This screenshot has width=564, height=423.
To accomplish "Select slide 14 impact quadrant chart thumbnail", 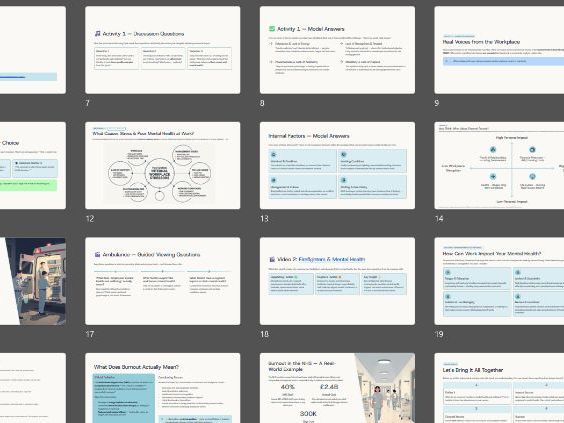I will [x=499, y=165].
